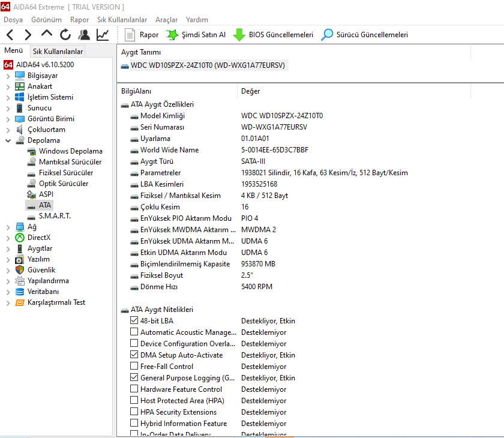Expand the Anakart tree node

tap(8, 87)
